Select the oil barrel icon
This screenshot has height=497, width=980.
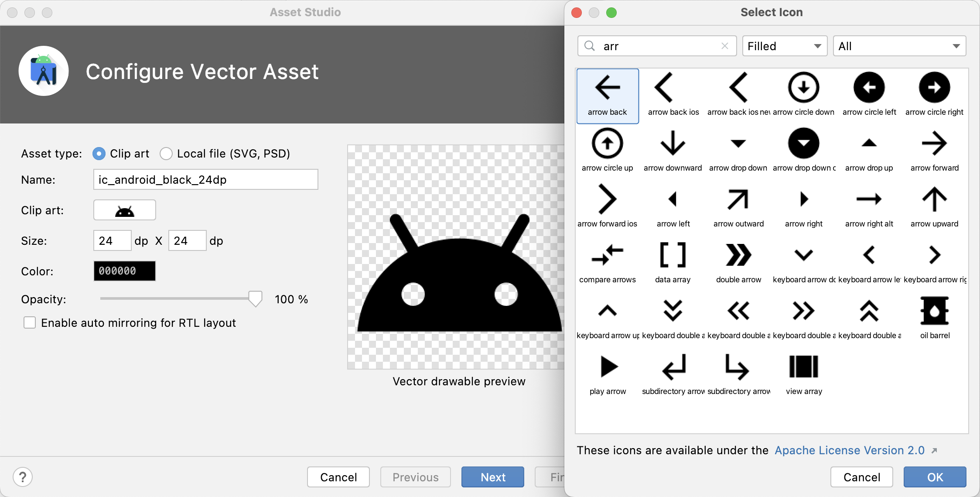(x=935, y=319)
